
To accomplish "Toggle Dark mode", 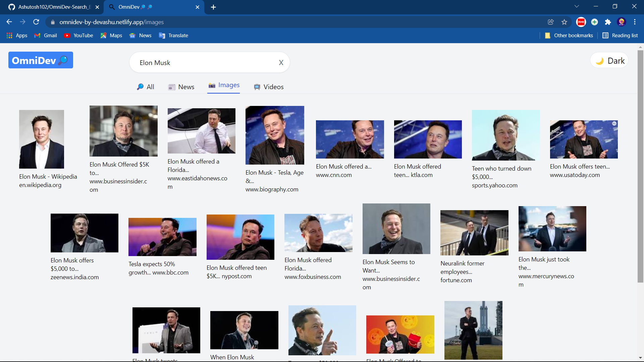I will (609, 61).
